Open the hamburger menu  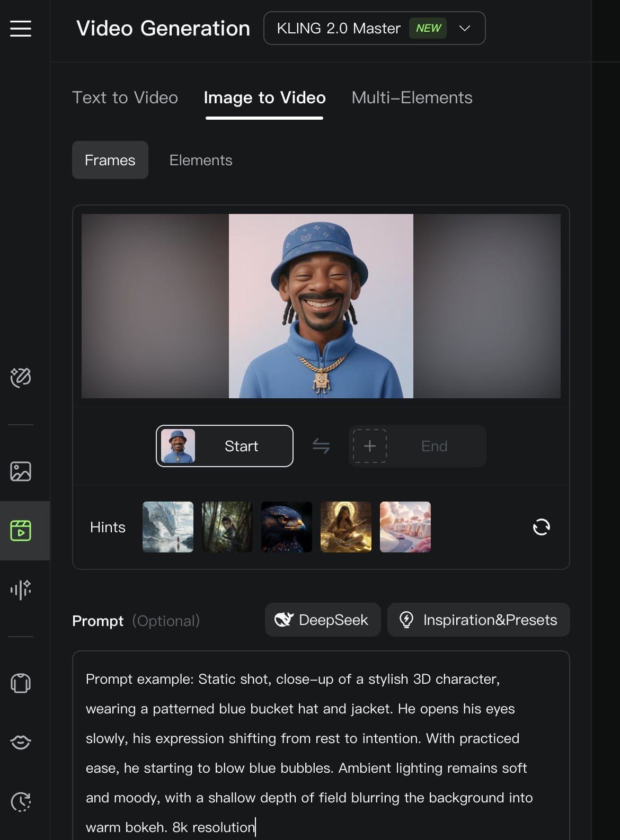pyautogui.click(x=21, y=28)
